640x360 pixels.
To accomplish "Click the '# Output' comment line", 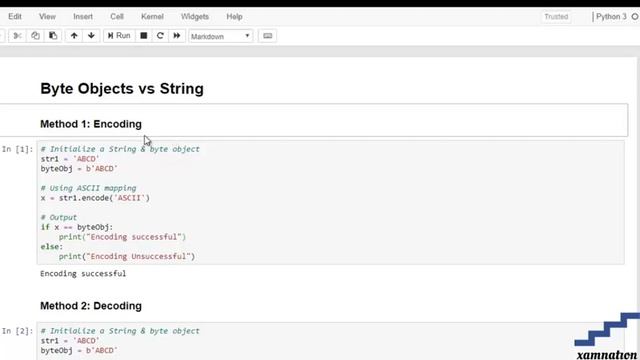I will [59, 218].
